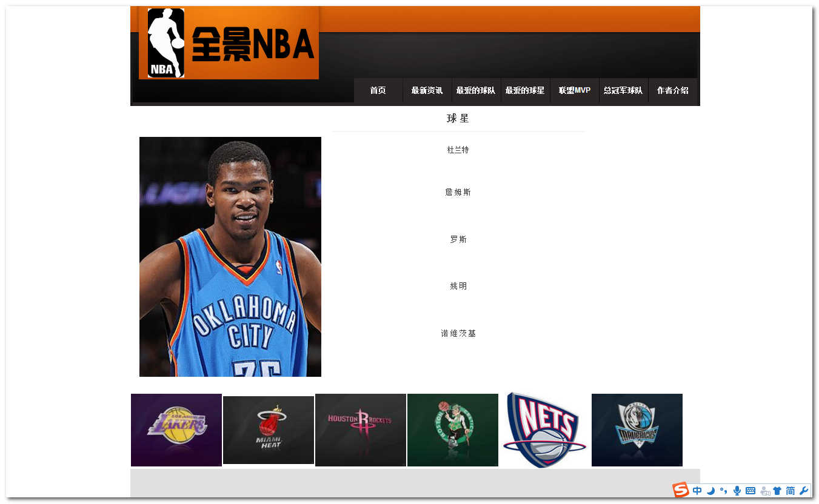Click the Oklahoma City player photo
Viewport: 819px width, 504px height.
[230, 257]
